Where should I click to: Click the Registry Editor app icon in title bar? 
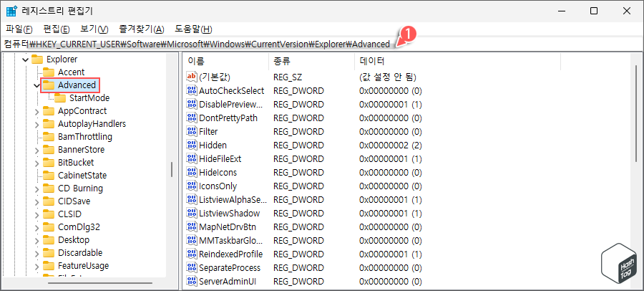11,11
